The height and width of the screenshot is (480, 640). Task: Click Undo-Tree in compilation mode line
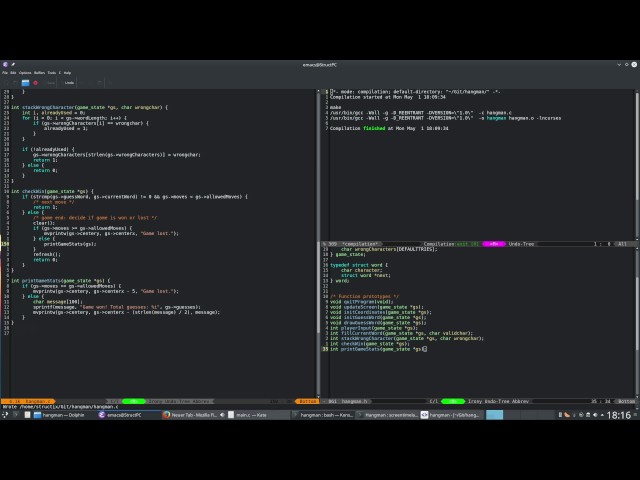click(521, 244)
